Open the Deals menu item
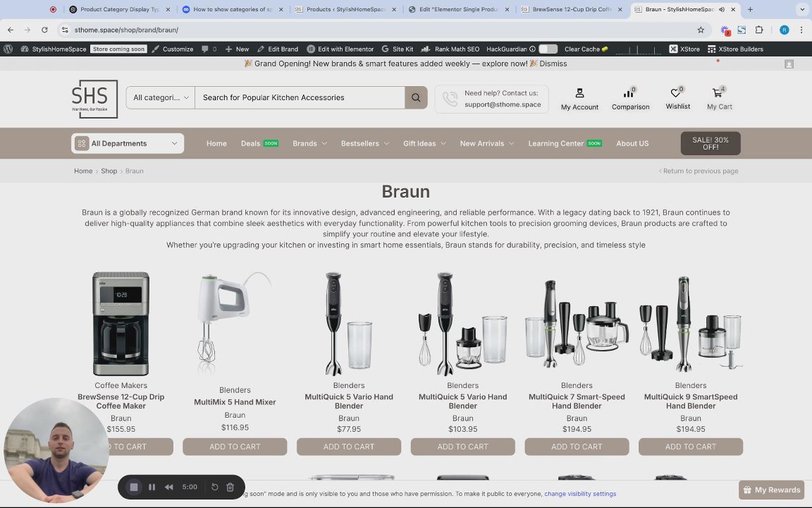Viewport: 812px width, 508px height. point(259,144)
